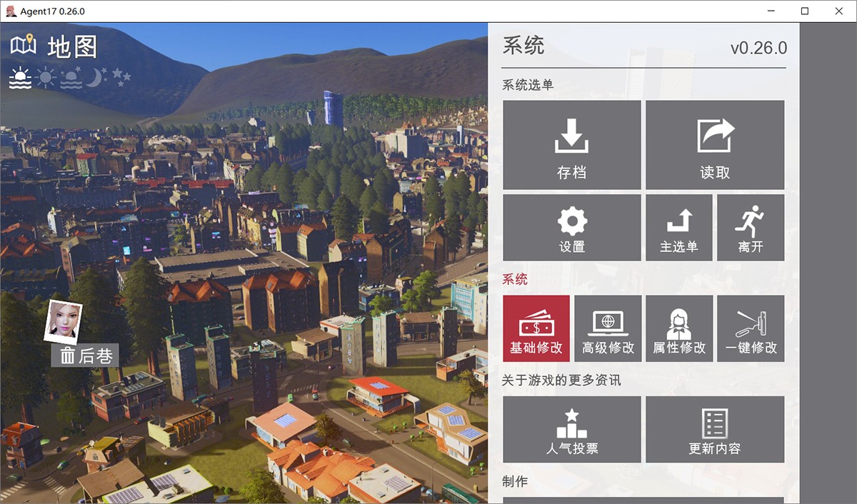Select the sunrise time-of-day icon
The image size is (857, 504).
coord(20,78)
